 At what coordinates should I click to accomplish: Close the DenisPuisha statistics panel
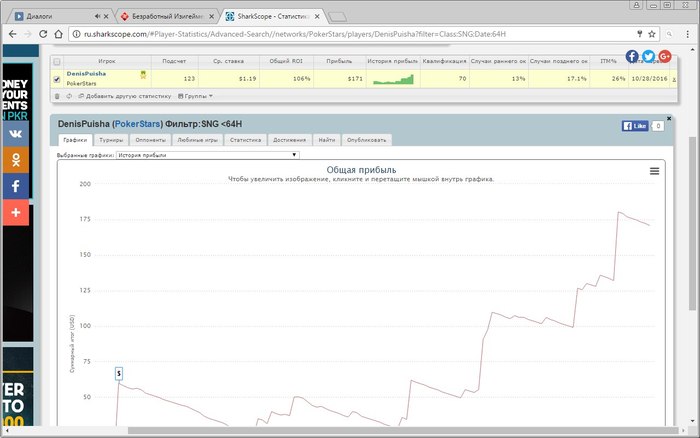669,118
